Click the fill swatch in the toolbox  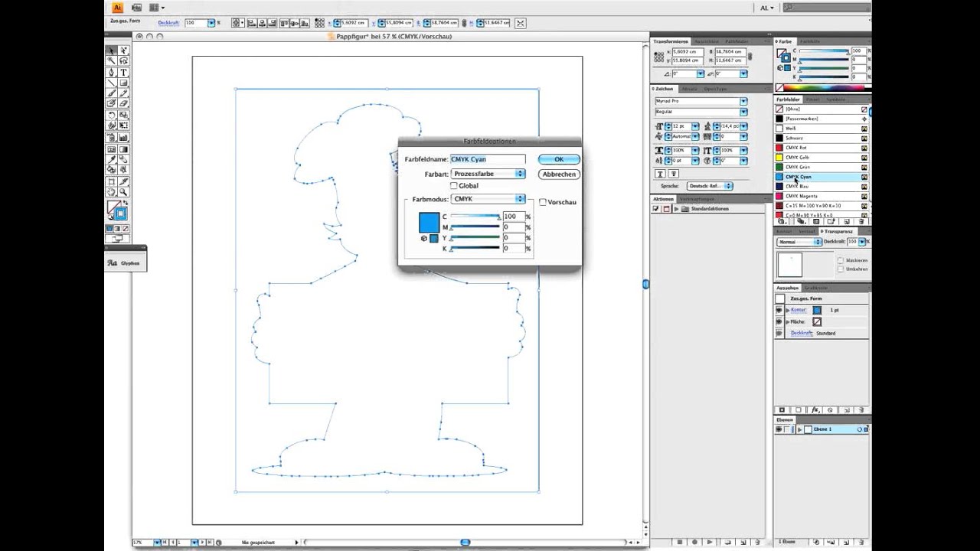coord(113,206)
